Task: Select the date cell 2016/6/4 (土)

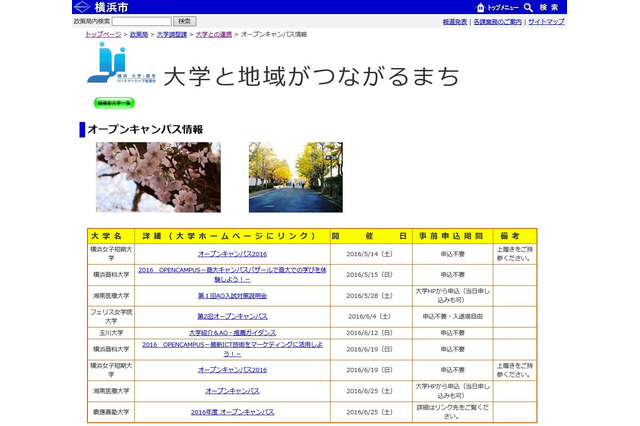Action: (x=369, y=316)
